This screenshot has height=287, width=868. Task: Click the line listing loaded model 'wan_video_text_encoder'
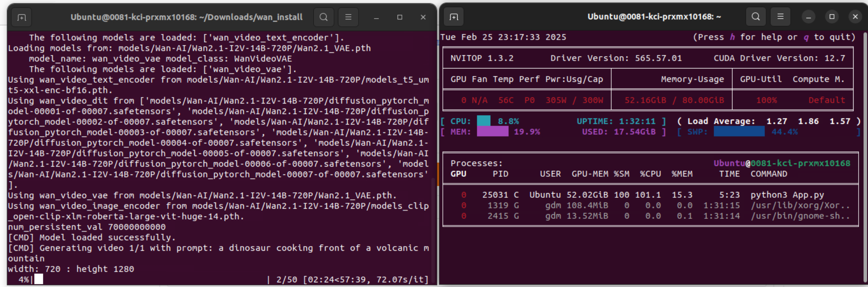click(x=187, y=38)
